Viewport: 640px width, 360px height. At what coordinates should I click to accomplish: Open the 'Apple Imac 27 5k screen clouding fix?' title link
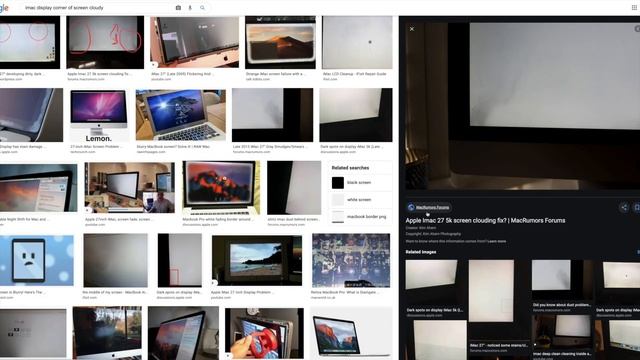[x=485, y=220]
